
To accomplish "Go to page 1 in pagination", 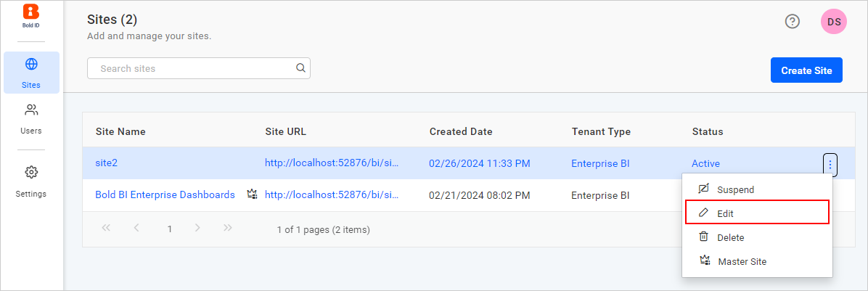I will [169, 229].
